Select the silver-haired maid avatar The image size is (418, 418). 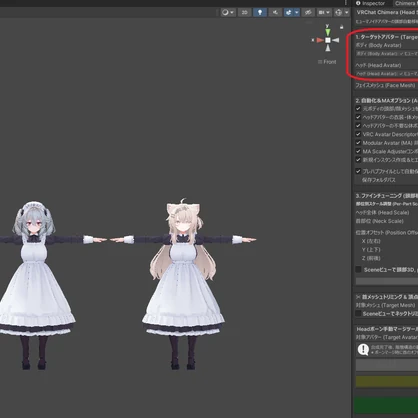[x=33, y=285]
